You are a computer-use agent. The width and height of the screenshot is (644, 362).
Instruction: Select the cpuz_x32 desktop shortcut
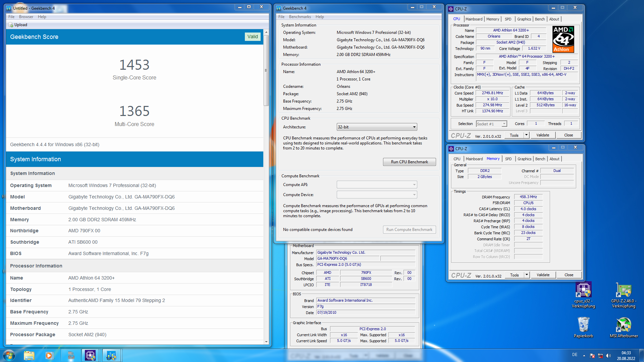coord(583,295)
